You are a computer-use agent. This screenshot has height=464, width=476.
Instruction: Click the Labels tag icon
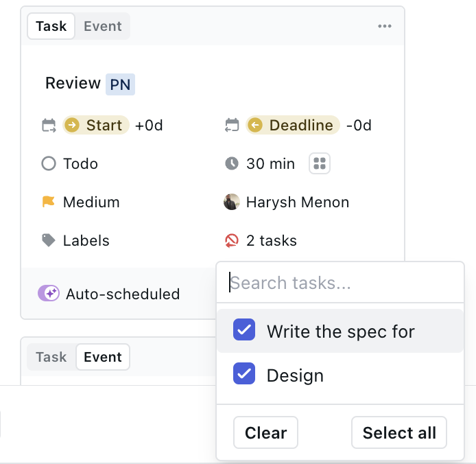point(49,241)
